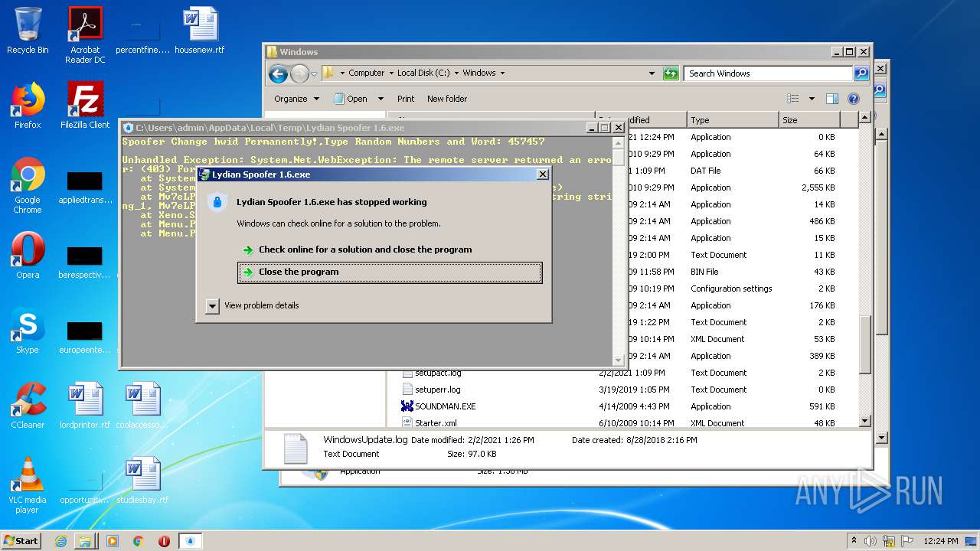Open Explorer help icon
This screenshot has width=980, height=551.
[854, 99]
